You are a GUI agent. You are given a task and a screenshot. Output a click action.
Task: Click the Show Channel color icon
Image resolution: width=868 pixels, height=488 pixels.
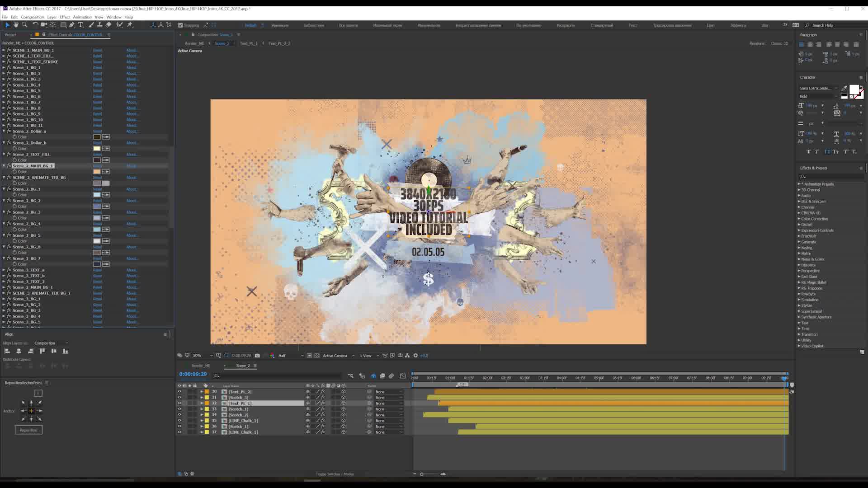coord(272,356)
